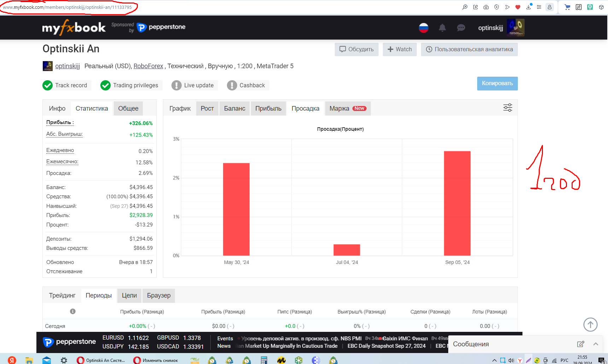
Task: Click the info icon in Periods table
Action: 73,311
